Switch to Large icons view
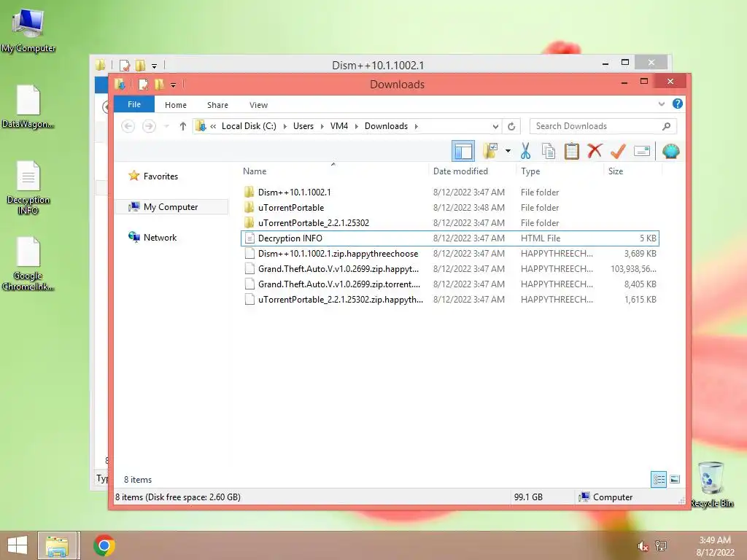Image resolution: width=747 pixels, height=560 pixels. [x=675, y=479]
